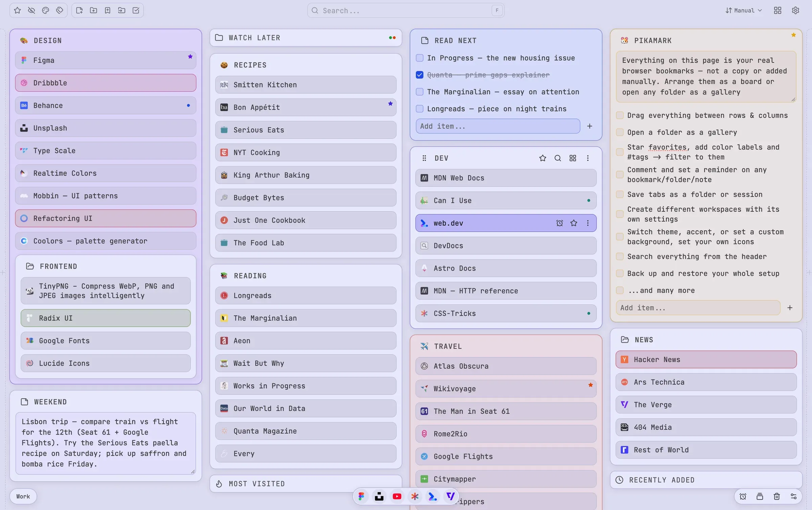Click the Pikamark note description text area
Screen dimensions: 812x510
pyautogui.click(x=706, y=77)
